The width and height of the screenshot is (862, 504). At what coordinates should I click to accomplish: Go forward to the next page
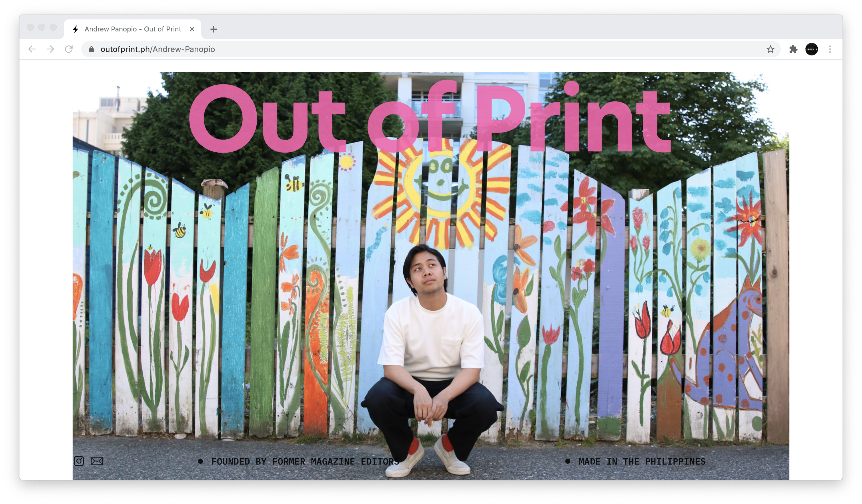click(x=50, y=49)
